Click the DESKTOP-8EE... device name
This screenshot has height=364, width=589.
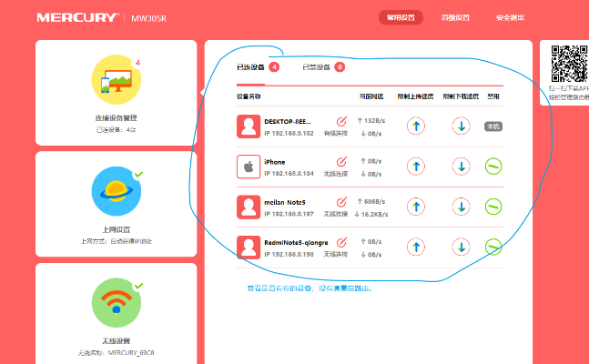coord(288,122)
